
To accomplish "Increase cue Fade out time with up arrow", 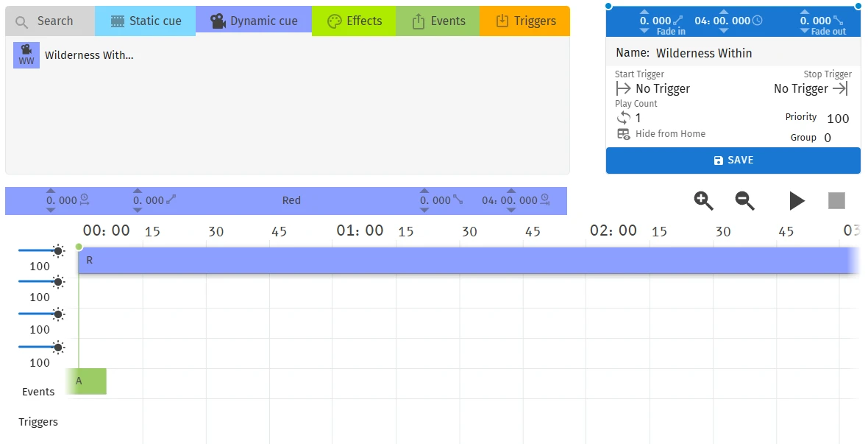I will [x=805, y=12].
